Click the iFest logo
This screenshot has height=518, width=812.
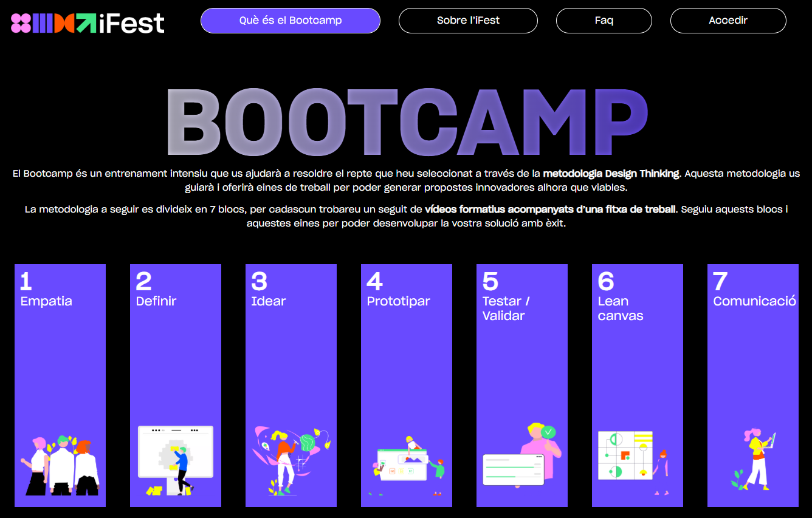pyautogui.click(x=88, y=22)
